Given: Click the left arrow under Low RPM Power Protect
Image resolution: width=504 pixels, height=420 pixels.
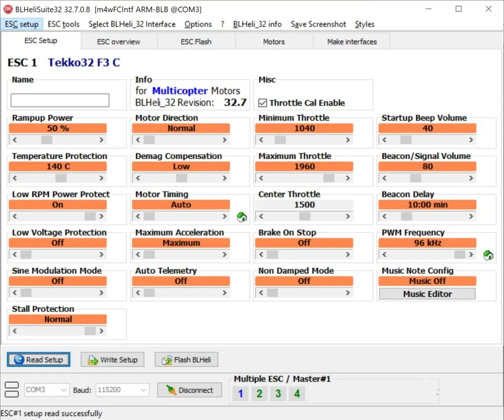Looking at the screenshot, I should click(x=15, y=216).
